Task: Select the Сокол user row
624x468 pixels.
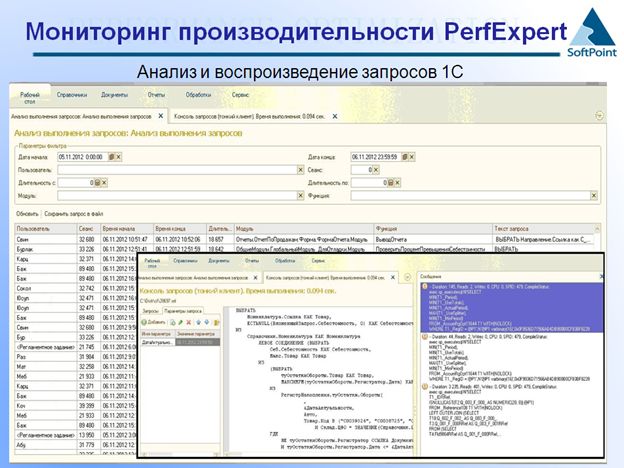Action: [x=76, y=288]
